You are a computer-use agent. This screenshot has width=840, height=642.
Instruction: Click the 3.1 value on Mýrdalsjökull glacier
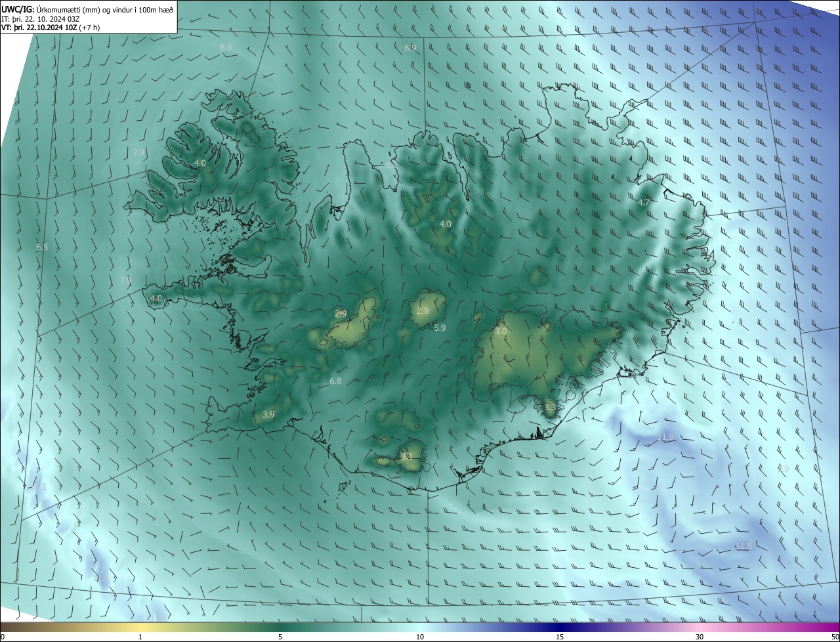[x=406, y=456]
